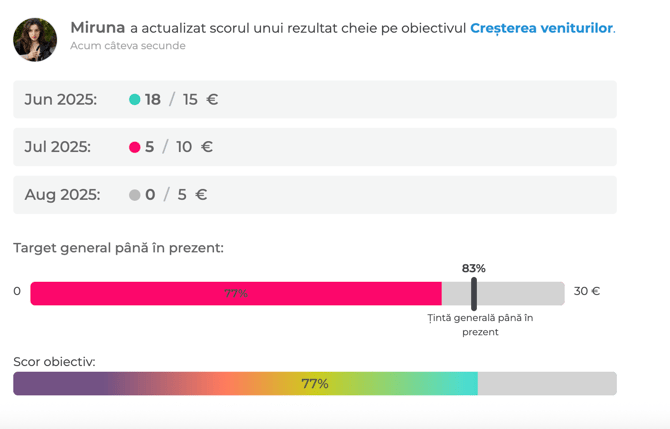Click the Jun 2025 value 18

pyautogui.click(x=153, y=100)
